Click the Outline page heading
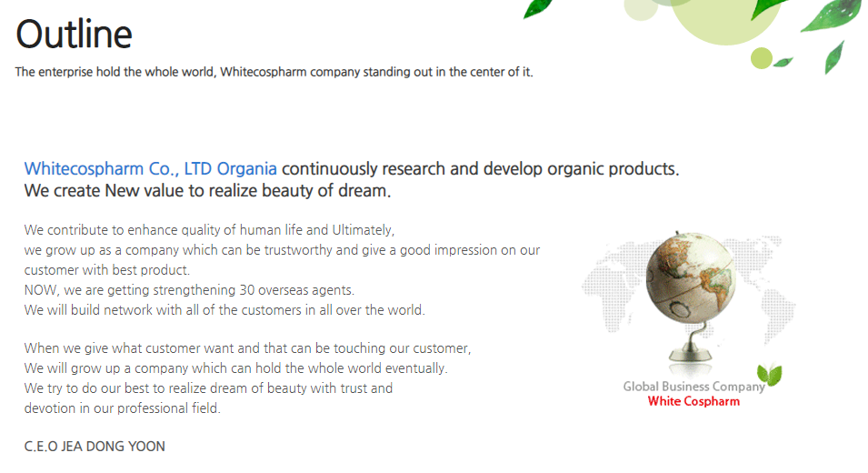This screenshot has height=473, width=868. tap(74, 35)
